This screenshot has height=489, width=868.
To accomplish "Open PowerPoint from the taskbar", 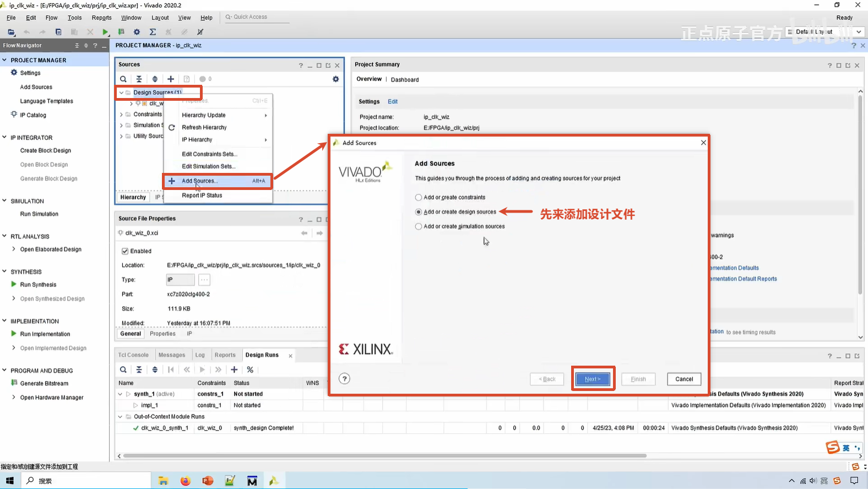I will (208, 481).
